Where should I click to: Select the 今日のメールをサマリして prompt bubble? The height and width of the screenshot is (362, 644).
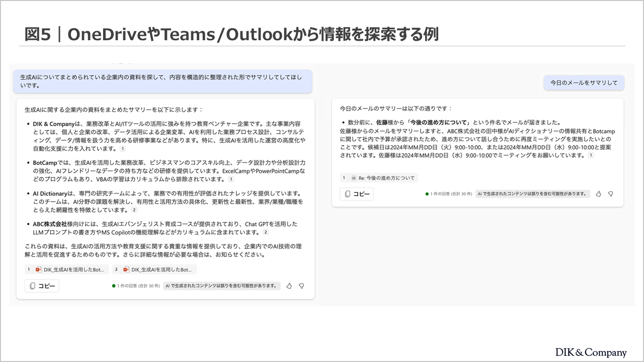pos(584,83)
